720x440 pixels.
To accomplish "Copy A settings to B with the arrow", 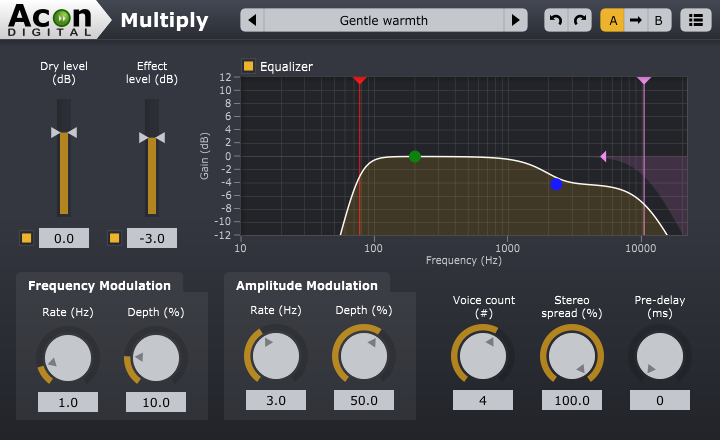I will tap(636, 20).
